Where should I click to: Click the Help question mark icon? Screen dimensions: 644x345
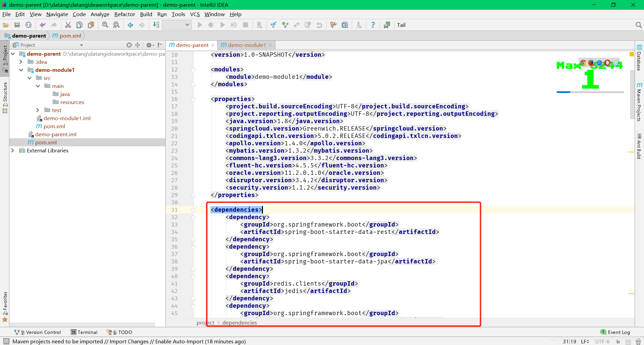[x=373, y=25]
